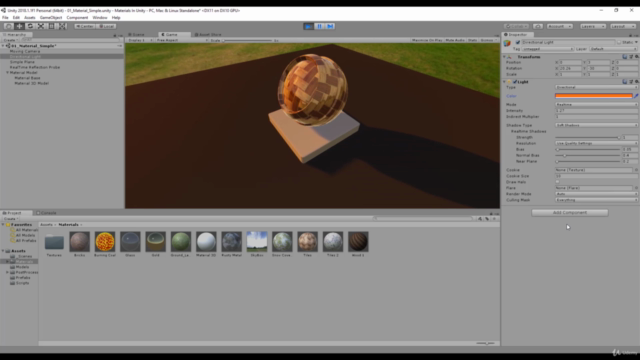Toggle the Draw Halo checkbox
Image resolution: width=640 pixels, height=360 pixels.
pyautogui.click(x=558, y=182)
